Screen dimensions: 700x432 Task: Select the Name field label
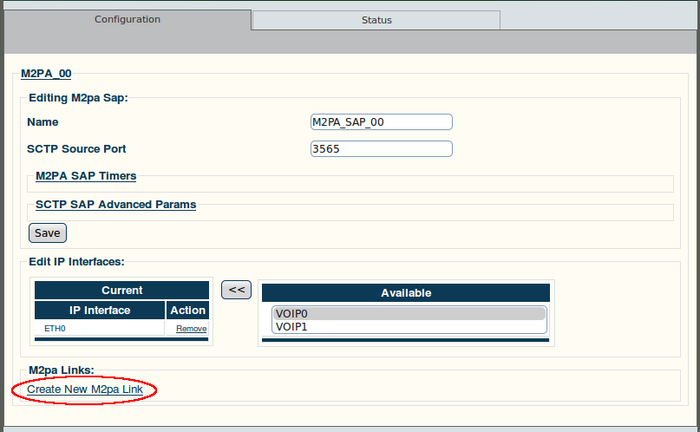pos(42,122)
